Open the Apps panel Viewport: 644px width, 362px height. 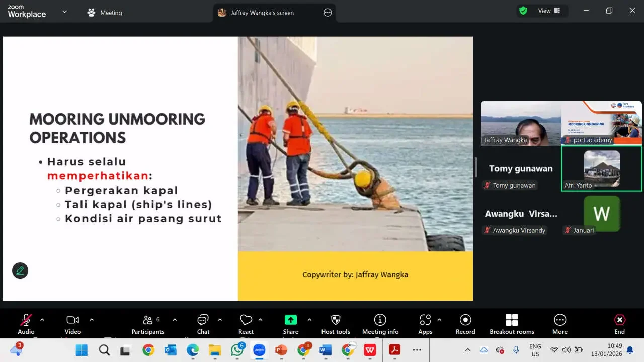coord(425,324)
